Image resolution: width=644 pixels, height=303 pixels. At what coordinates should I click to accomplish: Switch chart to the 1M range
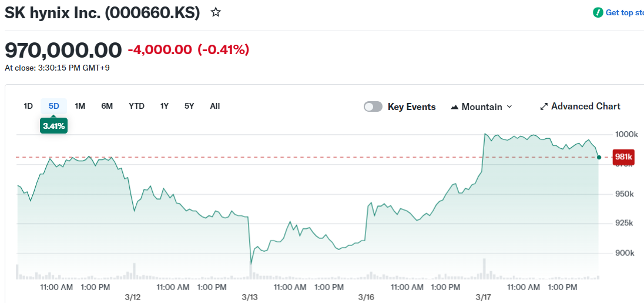tap(80, 106)
